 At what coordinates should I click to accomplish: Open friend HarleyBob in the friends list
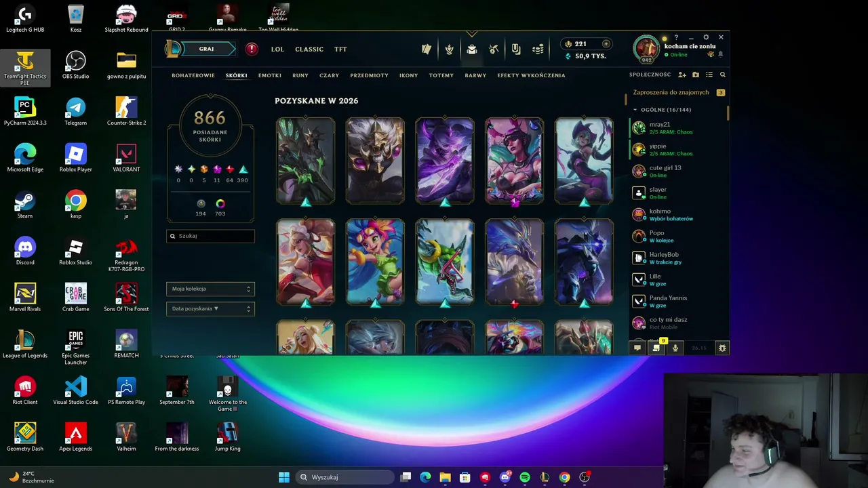click(678, 258)
